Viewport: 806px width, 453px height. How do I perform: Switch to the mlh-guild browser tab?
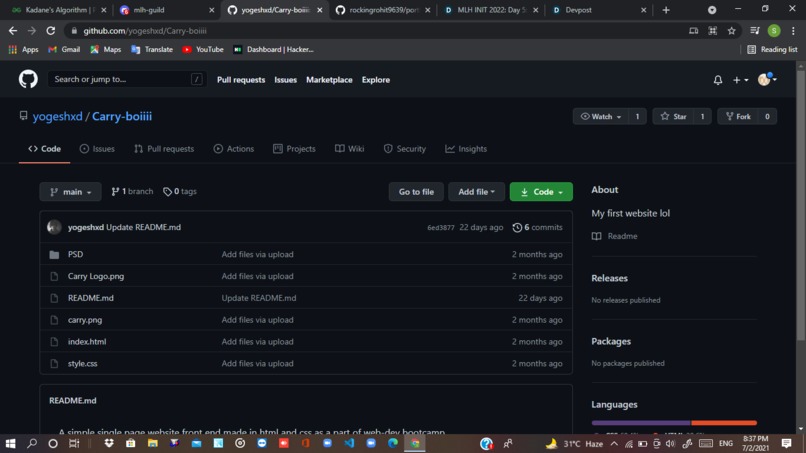pyautogui.click(x=167, y=10)
